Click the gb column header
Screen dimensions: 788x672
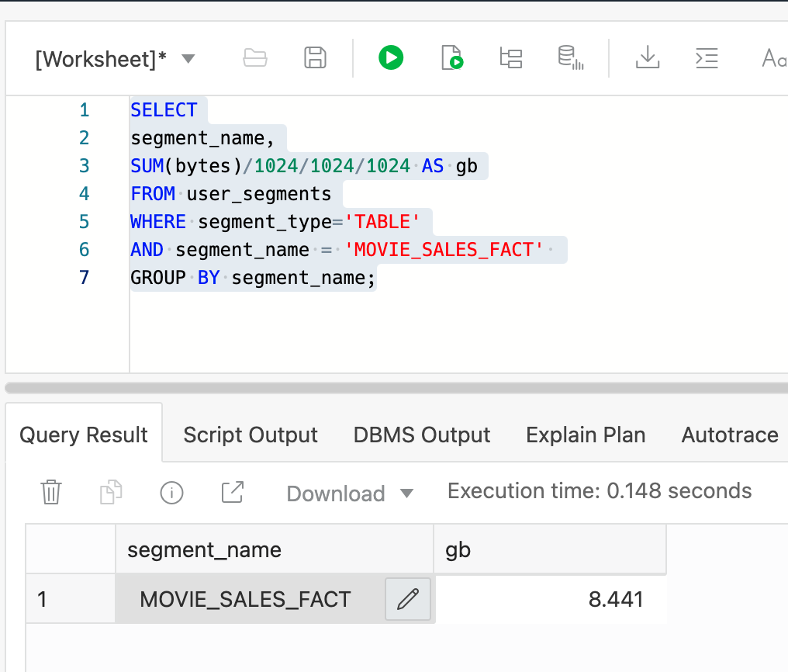[x=549, y=549]
